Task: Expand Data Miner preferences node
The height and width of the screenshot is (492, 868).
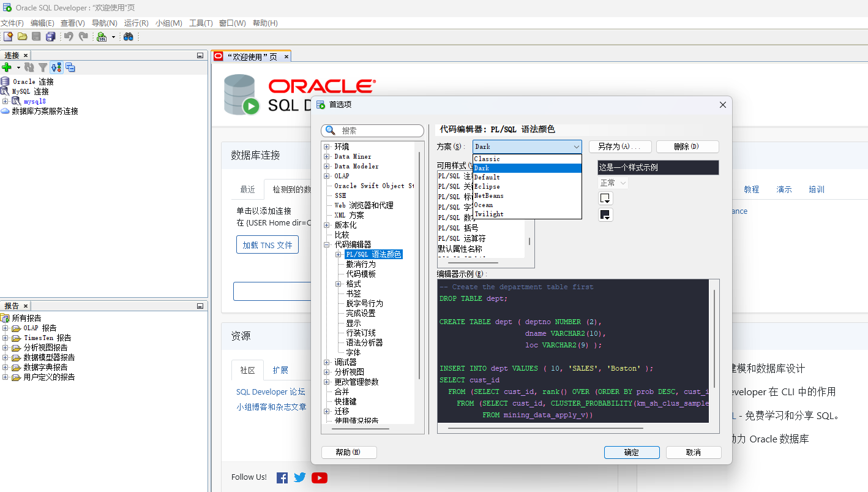Action: coord(327,157)
